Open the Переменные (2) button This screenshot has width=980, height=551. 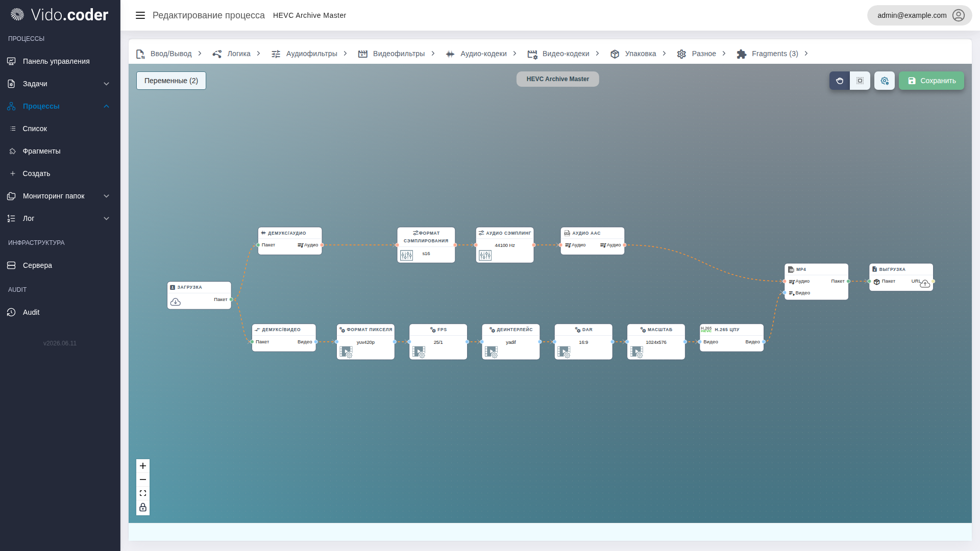tap(171, 81)
